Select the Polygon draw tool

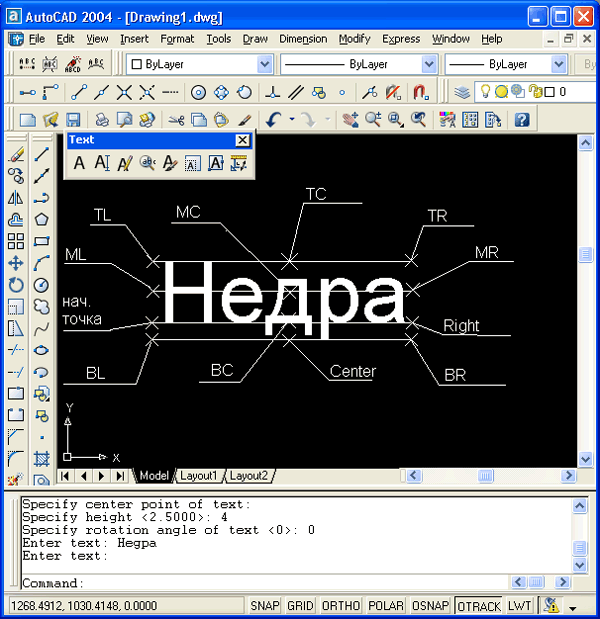point(42,219)
